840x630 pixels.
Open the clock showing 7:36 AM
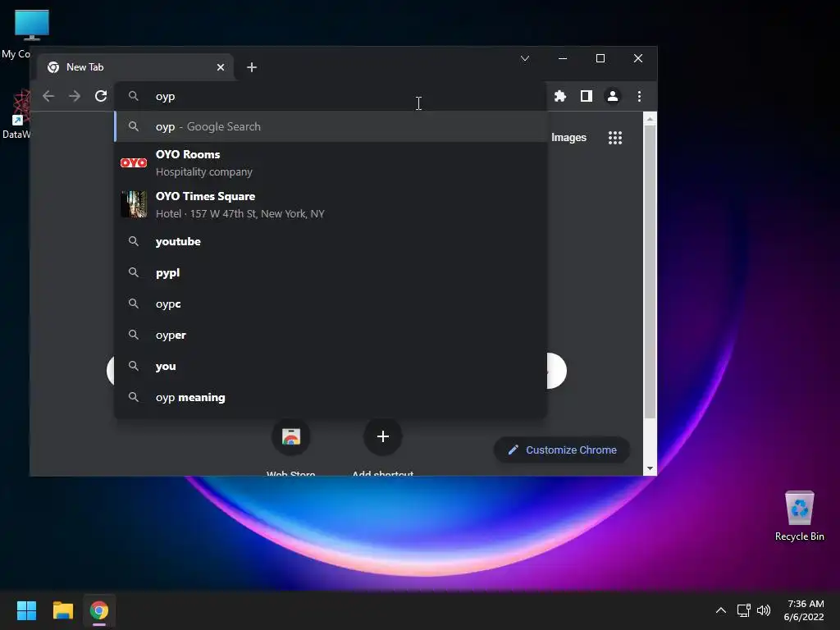point(804,610)
